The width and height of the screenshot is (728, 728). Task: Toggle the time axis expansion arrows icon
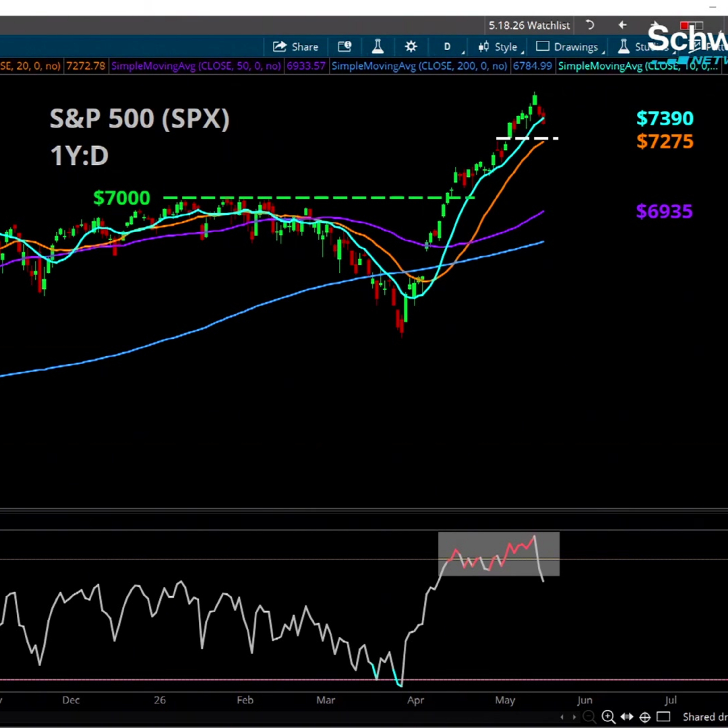pos(626,716)
